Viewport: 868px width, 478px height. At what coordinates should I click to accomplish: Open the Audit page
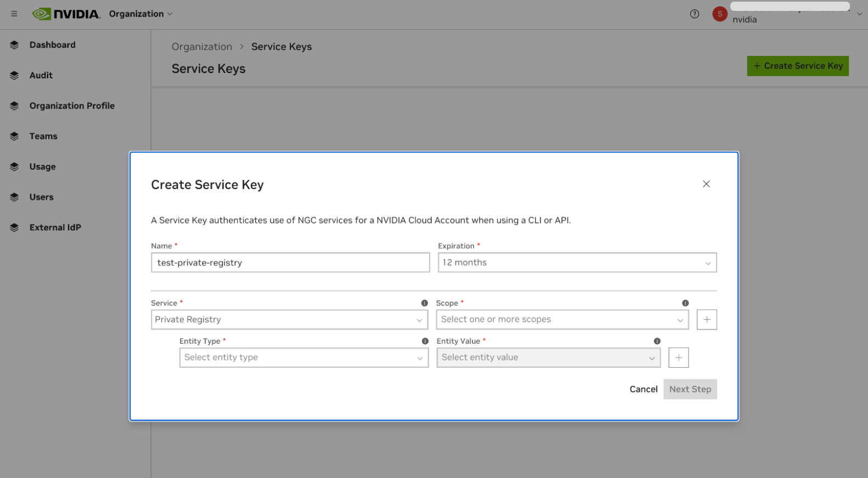[41, 76]
